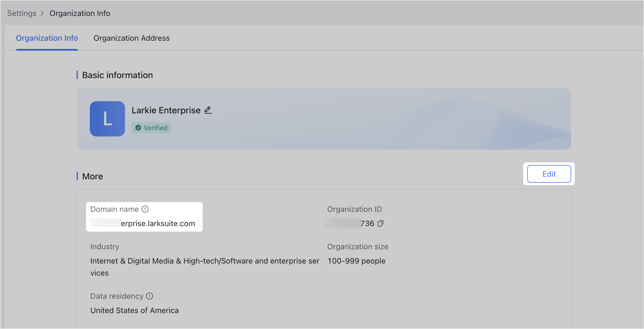Click the blue L organization logo

coord(107,119)
